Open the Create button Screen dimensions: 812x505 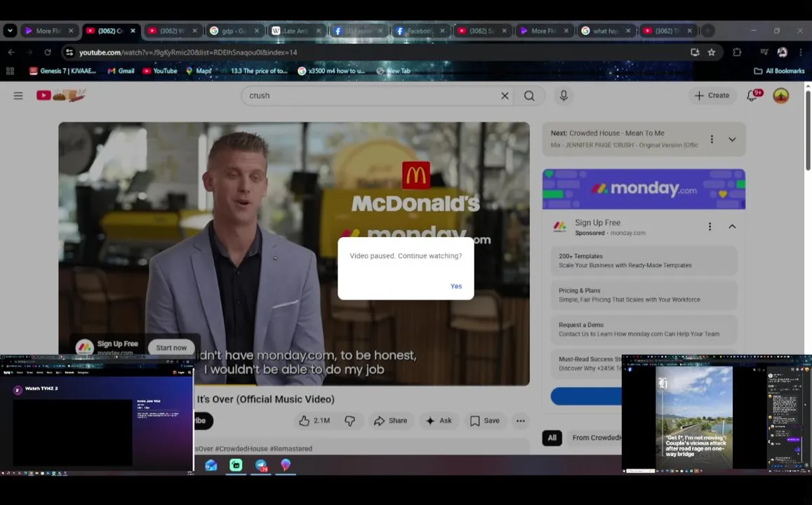pos(712,95)
